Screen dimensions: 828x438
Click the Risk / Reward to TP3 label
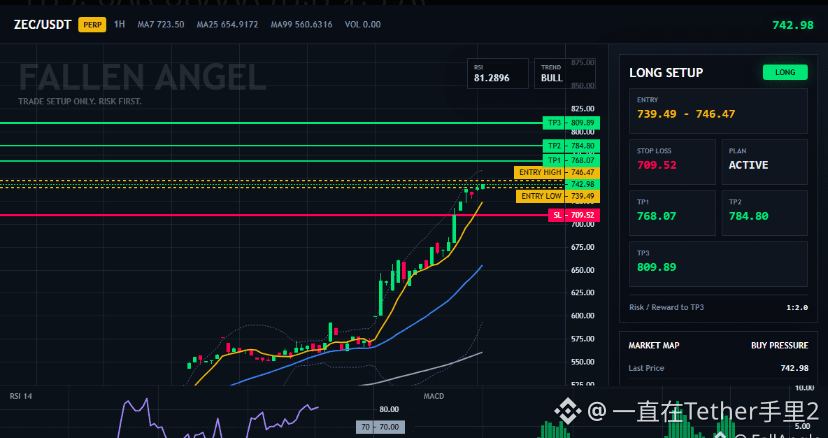click(666, 307)
